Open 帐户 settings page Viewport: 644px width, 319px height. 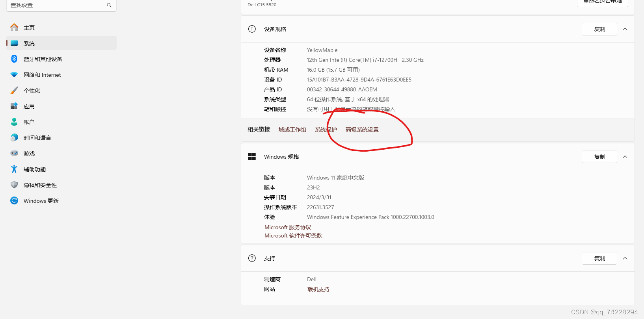point(61,122)
